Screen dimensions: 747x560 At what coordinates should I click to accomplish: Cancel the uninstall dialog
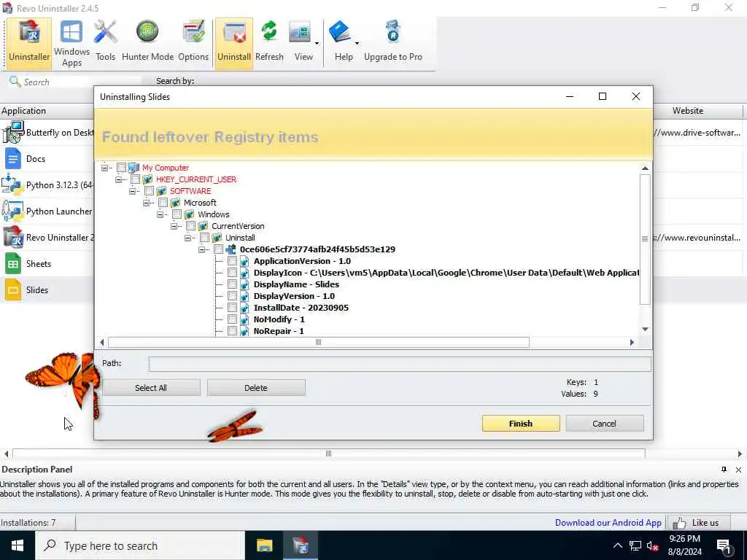pyautogui.click(x=604, y=424)
